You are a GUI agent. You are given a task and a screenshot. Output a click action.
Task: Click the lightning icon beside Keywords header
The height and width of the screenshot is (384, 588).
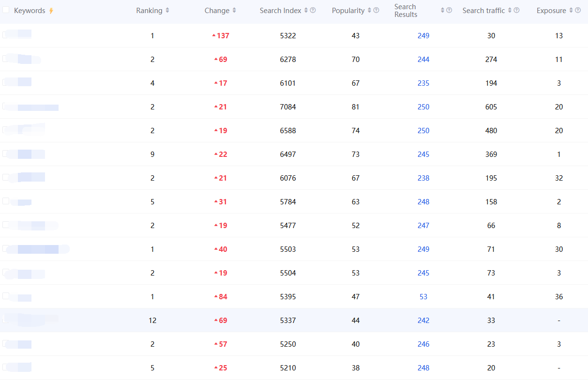[51, 11]
